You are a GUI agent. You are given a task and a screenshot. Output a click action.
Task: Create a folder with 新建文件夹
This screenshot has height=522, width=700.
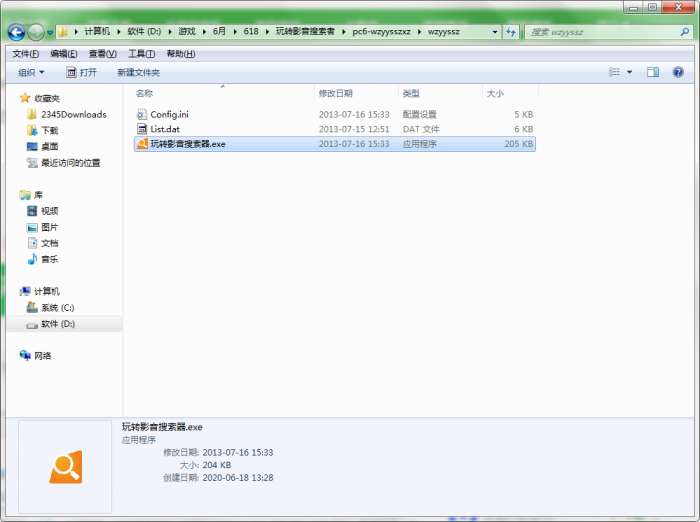[x=138, y=72]
